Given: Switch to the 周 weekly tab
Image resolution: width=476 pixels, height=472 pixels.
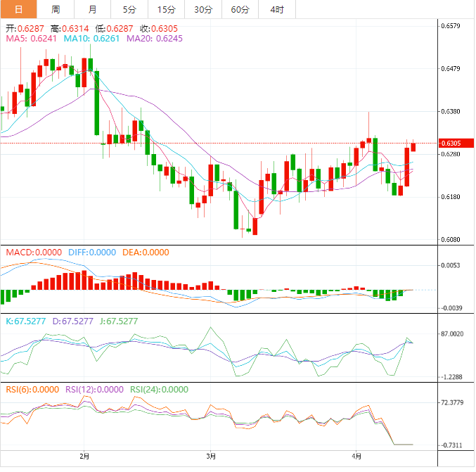Looking at the screenshot, I should (x=56, y=9).
